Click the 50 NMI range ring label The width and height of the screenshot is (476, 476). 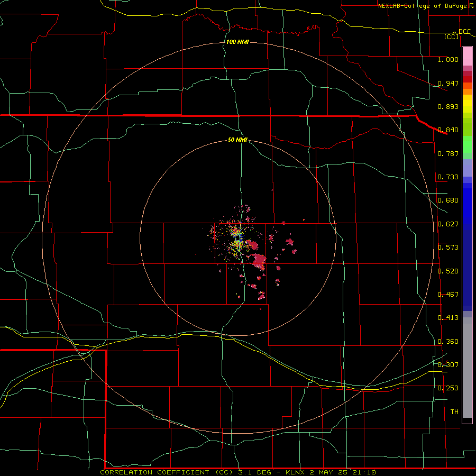pos(237,140)
